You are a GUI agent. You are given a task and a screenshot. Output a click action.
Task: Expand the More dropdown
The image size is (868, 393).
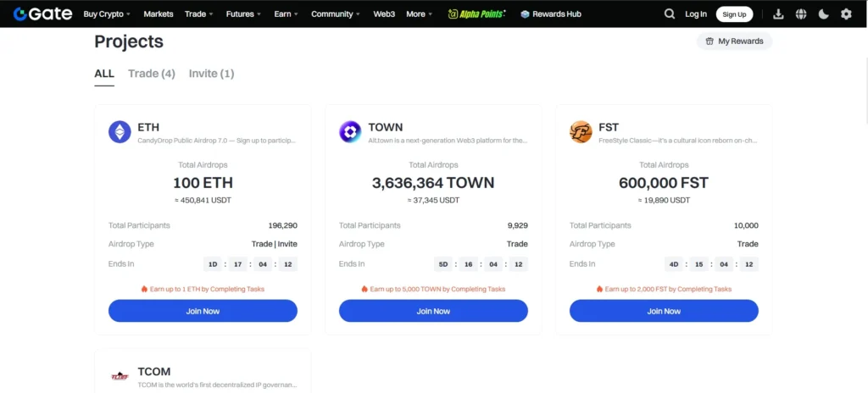point(419,14)
